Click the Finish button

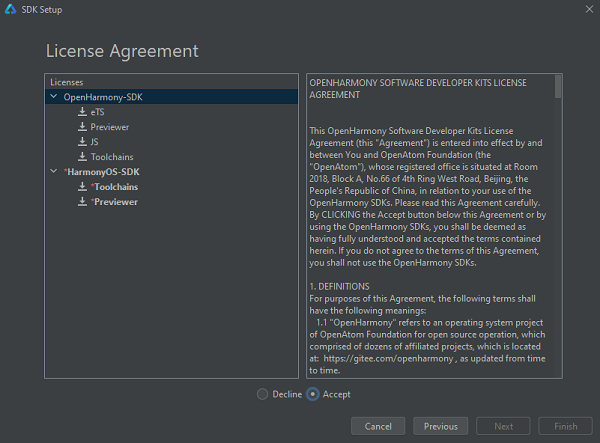[565, 426]
